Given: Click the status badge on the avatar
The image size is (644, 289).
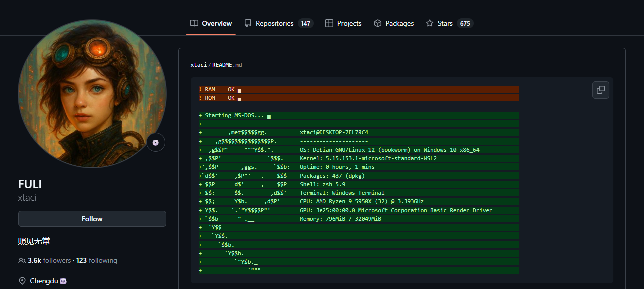Looking at the screenshot, I should [156, 143].
